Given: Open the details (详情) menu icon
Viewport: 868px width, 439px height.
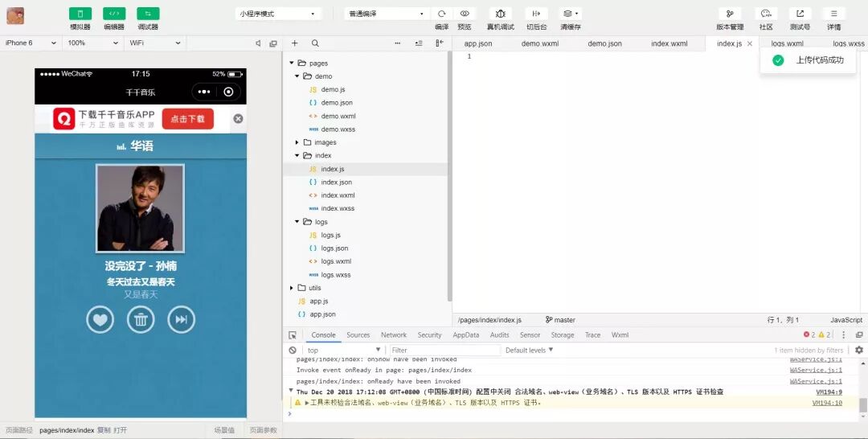Looking at the screenshot, I should coord(833,14).
